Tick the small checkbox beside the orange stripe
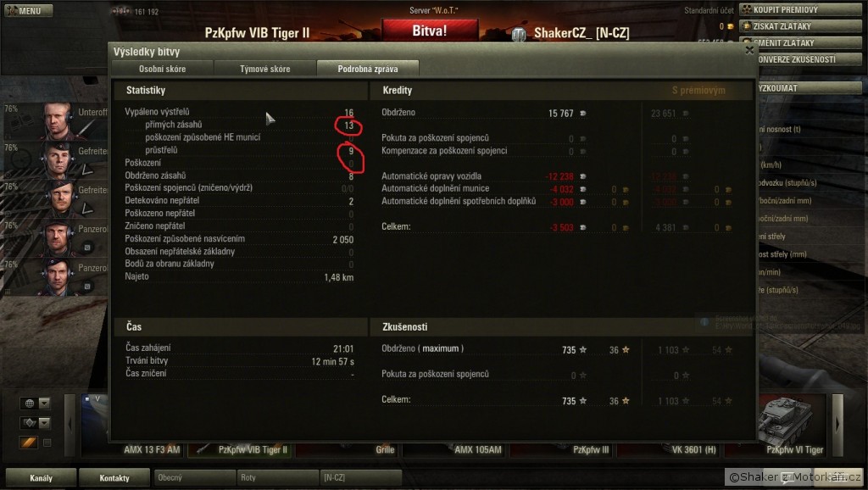Image resolution: width=868 pixels, height=490 pixels. point(47,443)
